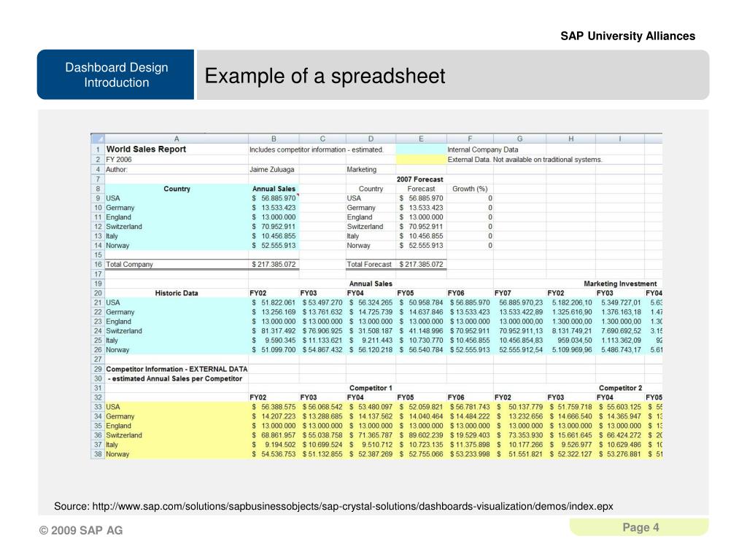Screen dimensions: 747x560
Task: Click row header 33
Action: (97, 407)
